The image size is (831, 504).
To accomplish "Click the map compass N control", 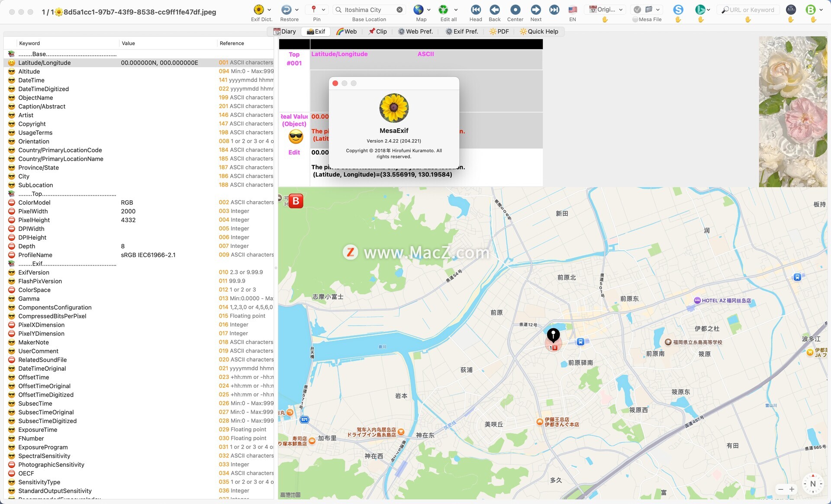I will [813, 484].
